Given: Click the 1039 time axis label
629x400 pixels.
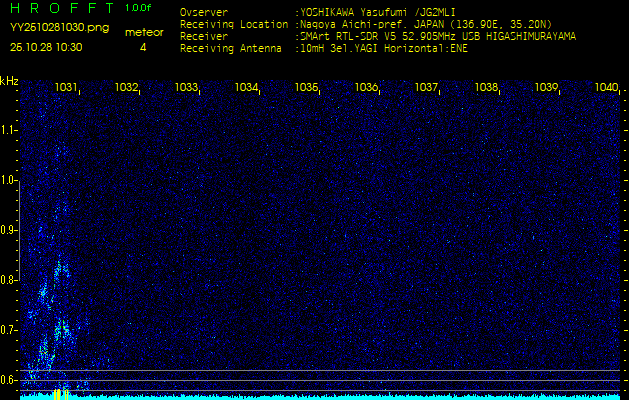Looking at the screenshot, I should pyautogui.click(x=546, y=87).
